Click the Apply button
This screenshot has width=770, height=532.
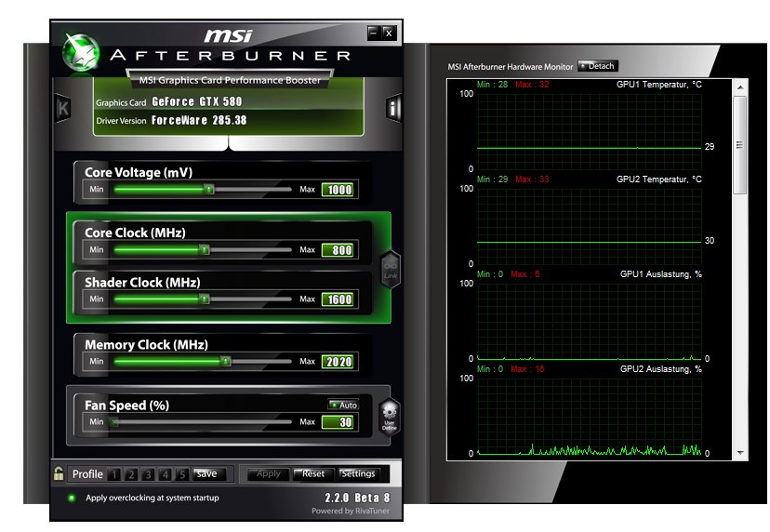268,473
